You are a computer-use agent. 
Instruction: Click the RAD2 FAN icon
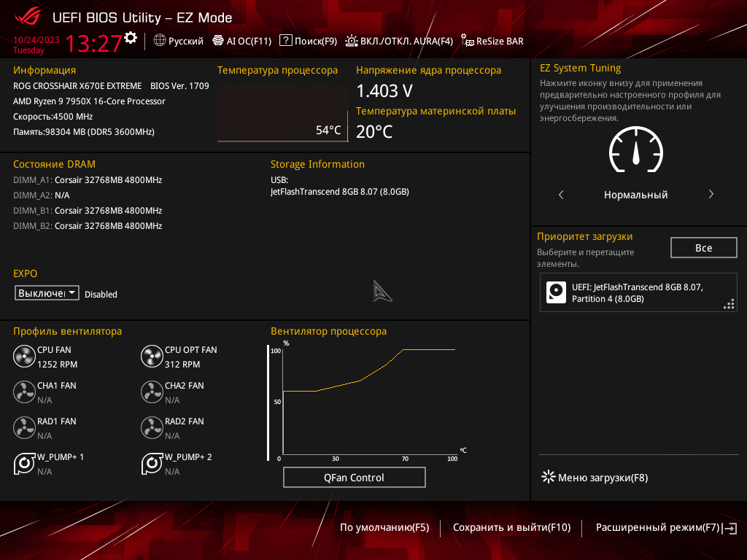[x=152, y=427]
